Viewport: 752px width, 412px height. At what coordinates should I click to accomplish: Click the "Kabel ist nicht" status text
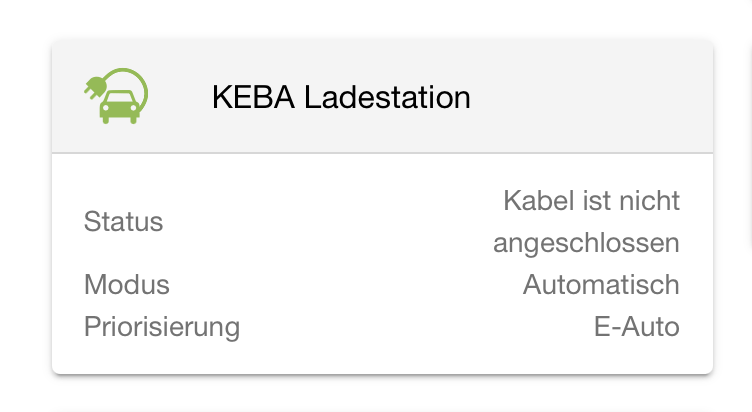point(591,201)
